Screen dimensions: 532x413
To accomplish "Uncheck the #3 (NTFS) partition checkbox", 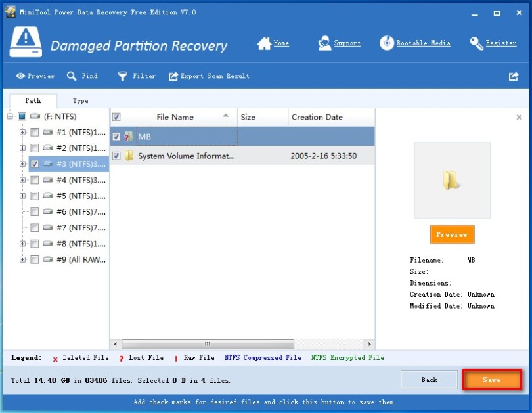I will pyautogui.click(x=34, y=164).
